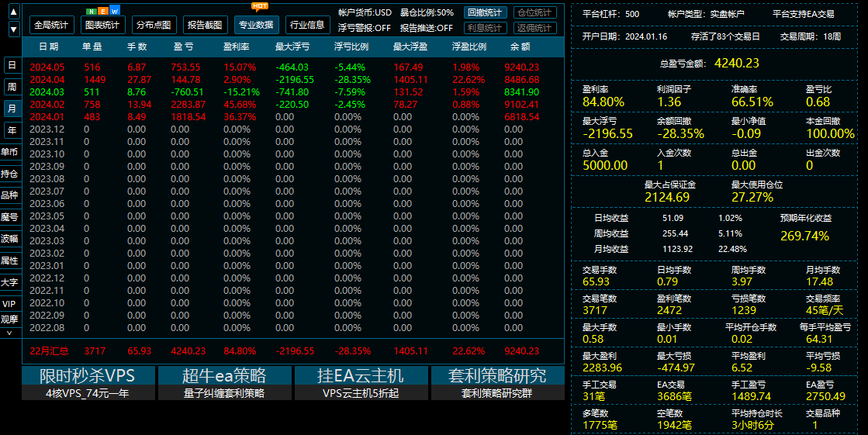Open the 持仓 sidebar item

[9, 174]
